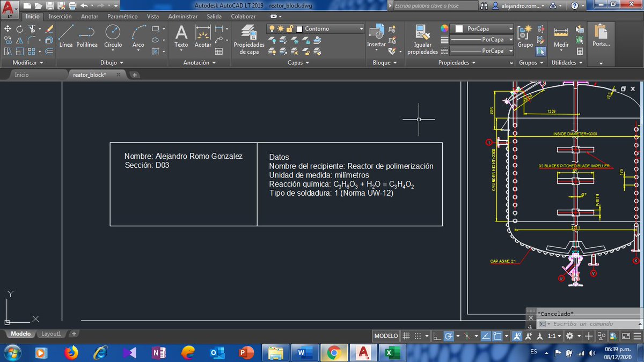644x362 pixels.
Task: Click the command line input field
Action: click(589, 324)
